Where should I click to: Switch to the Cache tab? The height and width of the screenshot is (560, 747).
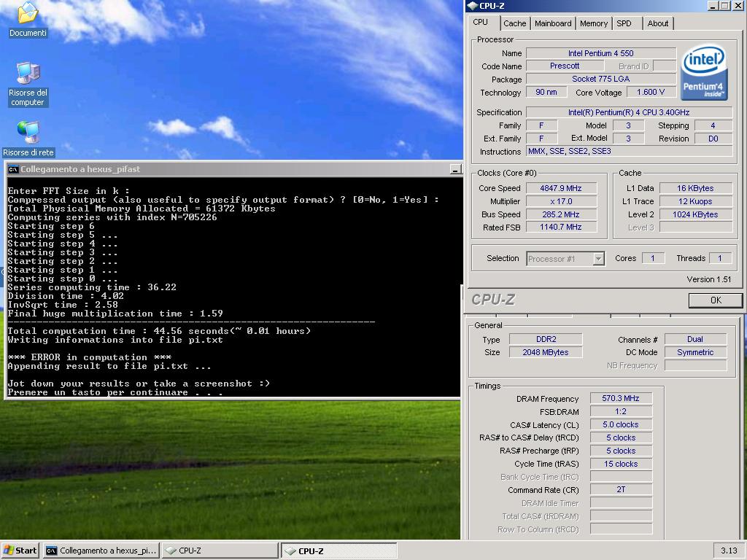tap(514, 23)
